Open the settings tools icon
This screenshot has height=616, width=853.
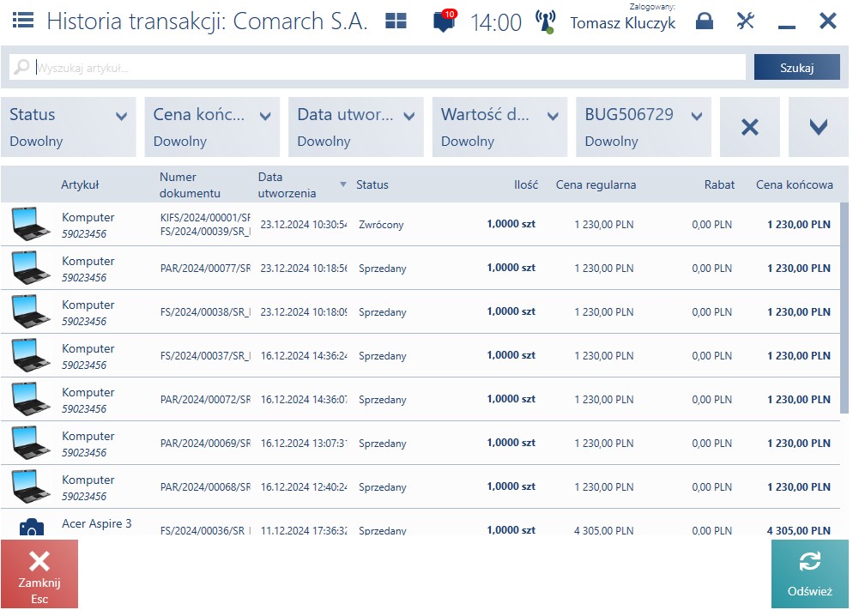(745, 21)
